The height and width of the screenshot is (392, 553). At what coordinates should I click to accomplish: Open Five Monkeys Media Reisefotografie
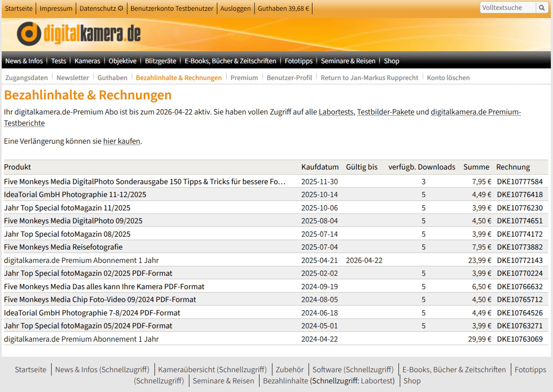pos(63,247)
